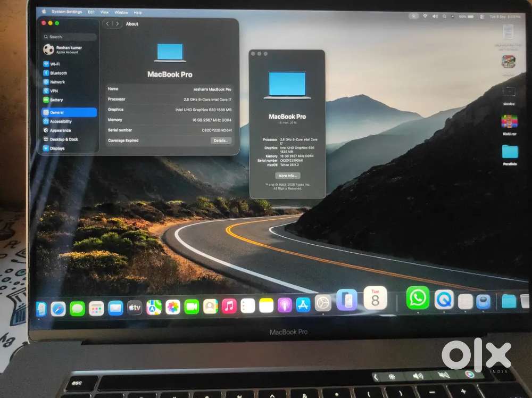Viewport: 532px width, 398px height.
Task: Click the More Info... button
Action: pos(287,176)
